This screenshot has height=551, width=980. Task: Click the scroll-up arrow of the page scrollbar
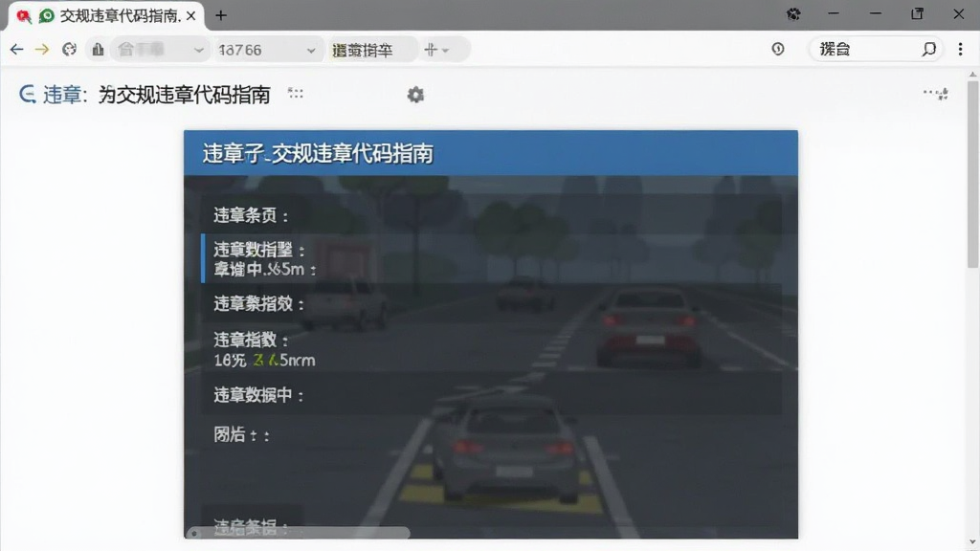point(972,75)
